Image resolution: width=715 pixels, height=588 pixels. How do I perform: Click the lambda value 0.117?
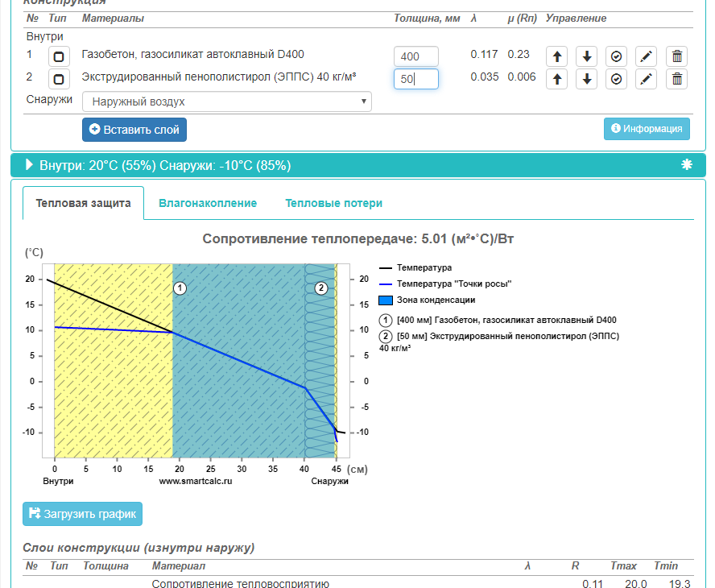coord(484,54)
